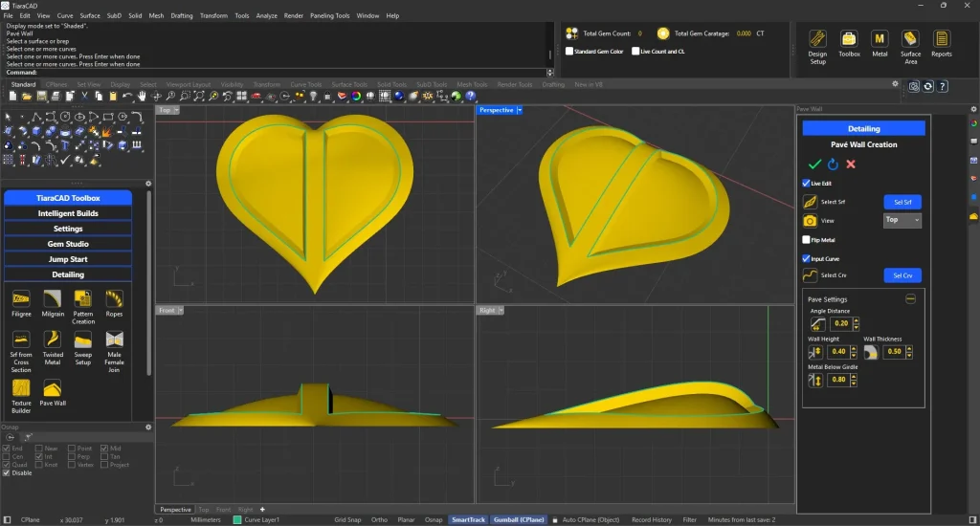Image resolution: width=980 pixels, height=526 pixels.
Task: Select the Milgrain tool icon
Action: [x=53, y=298]
